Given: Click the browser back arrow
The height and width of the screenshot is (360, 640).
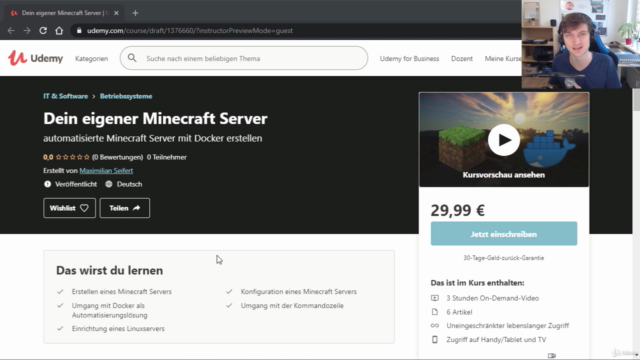Looking at the screenshot, I should 11,31.
